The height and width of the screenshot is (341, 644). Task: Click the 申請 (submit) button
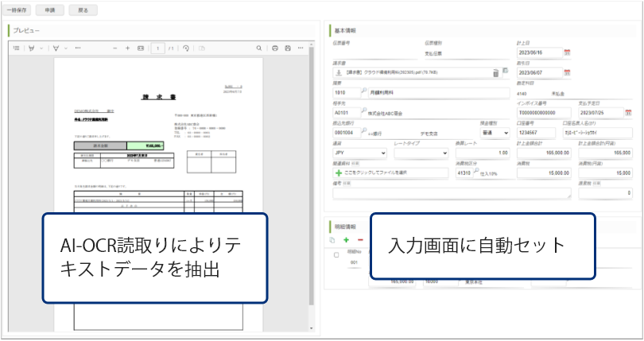click(x=50, y=10)
